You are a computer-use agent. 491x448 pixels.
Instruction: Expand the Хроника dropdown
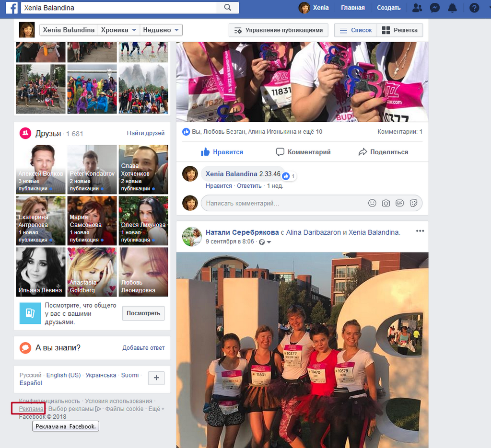[119, 30]
